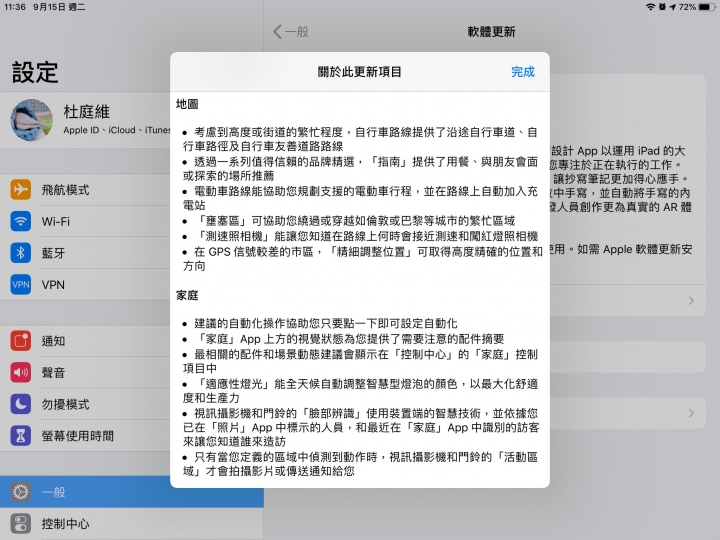Viewport: 720px width, 540px height.
Task: Click the Apple ID、iCloud subtitle text
Action: pos(117,130)
